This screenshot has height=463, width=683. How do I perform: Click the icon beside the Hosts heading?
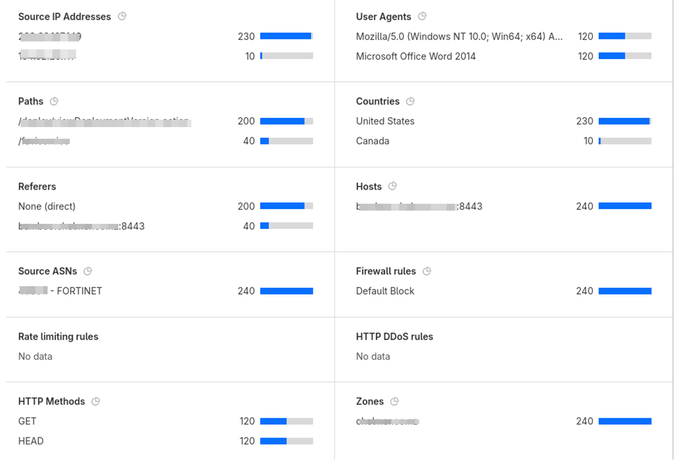(x=393, y=187)
